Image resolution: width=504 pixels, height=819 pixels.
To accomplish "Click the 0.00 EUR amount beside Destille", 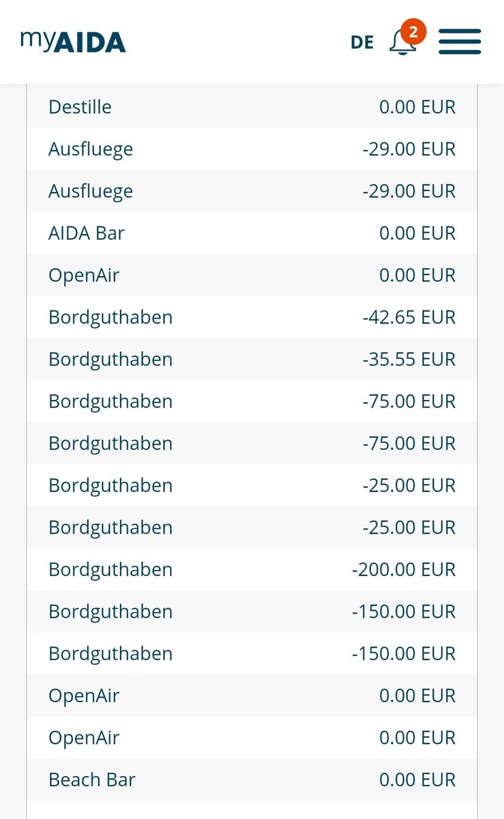I will tap(417, 107).
